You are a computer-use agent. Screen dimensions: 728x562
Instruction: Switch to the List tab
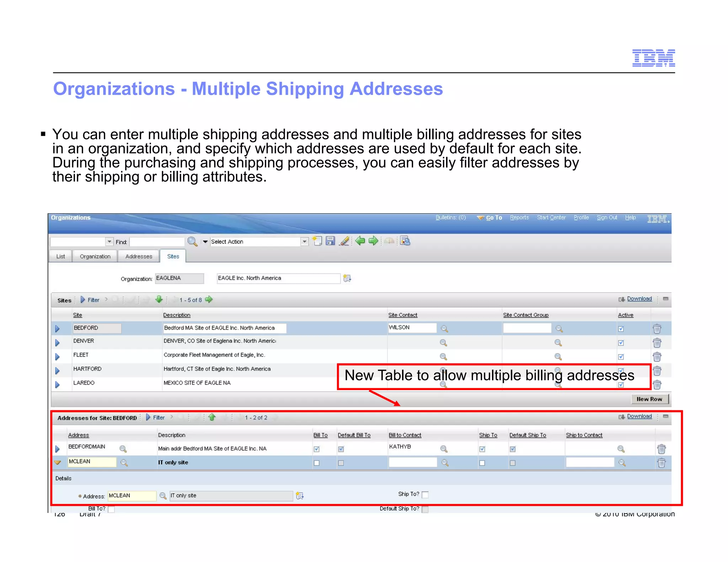60,256
